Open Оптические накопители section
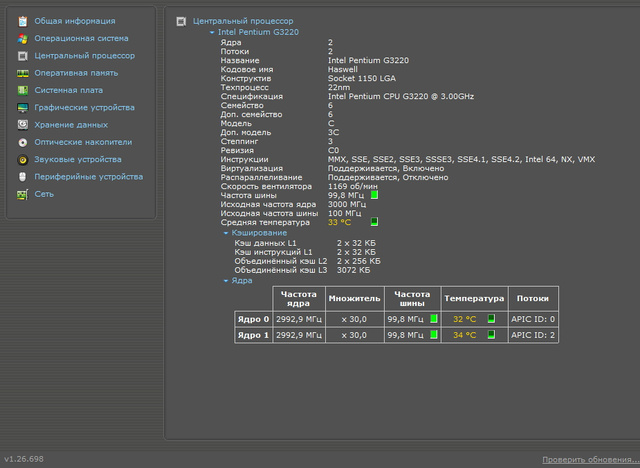This screenshot has height=468, width=640. 83,142
